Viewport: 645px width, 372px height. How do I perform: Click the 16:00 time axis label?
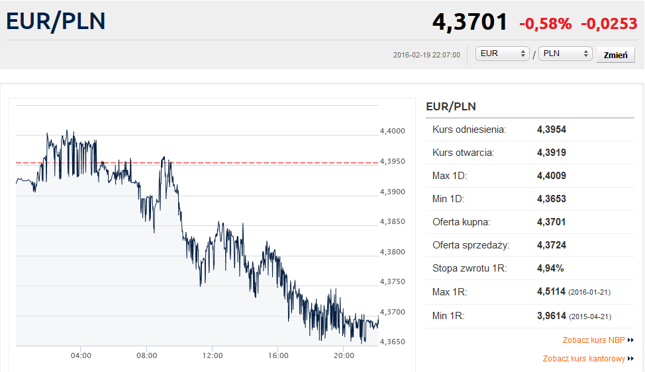[278, 356]
